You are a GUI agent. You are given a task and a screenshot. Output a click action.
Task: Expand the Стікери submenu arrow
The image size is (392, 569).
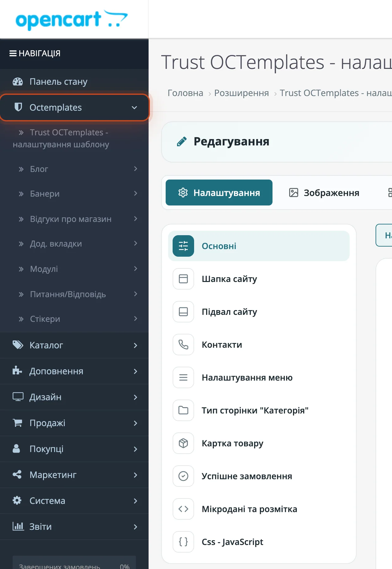click(136, 319)
